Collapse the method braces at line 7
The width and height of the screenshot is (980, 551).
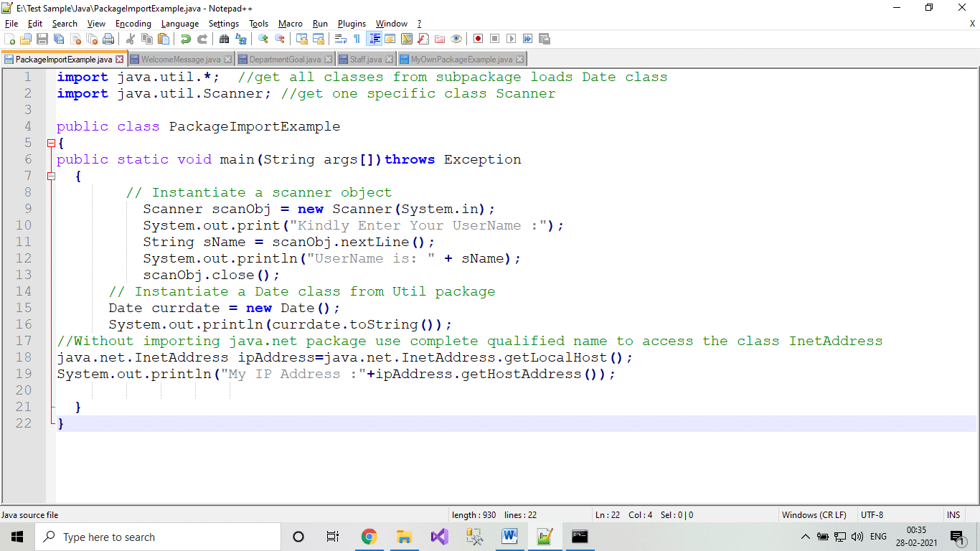tap(50, 175)
